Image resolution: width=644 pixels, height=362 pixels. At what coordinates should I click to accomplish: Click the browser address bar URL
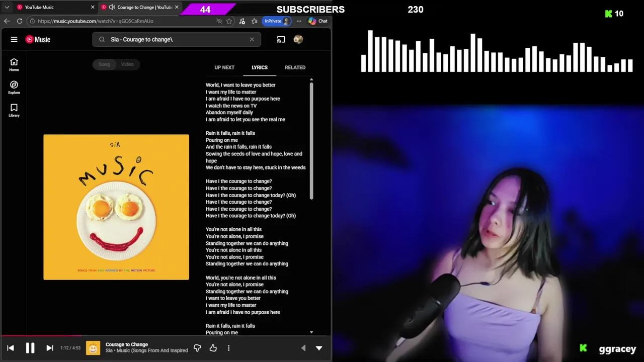pos(96,21)
